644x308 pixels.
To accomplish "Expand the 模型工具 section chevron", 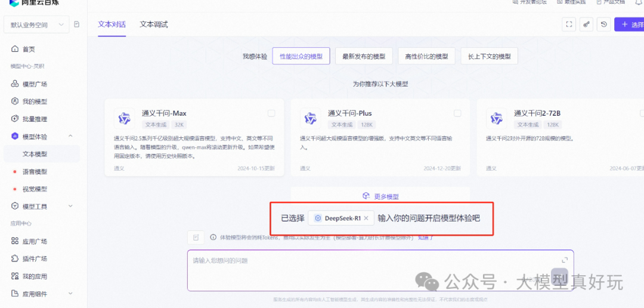I will 70,206.
